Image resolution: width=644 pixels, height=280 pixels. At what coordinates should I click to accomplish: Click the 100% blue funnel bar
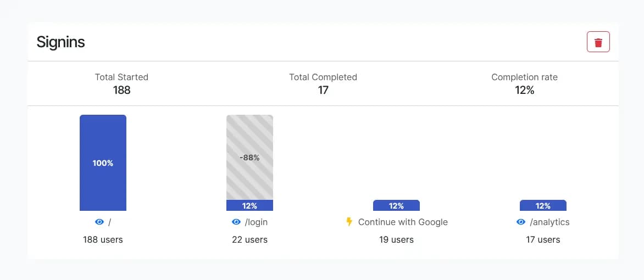[x=103, y=163]
